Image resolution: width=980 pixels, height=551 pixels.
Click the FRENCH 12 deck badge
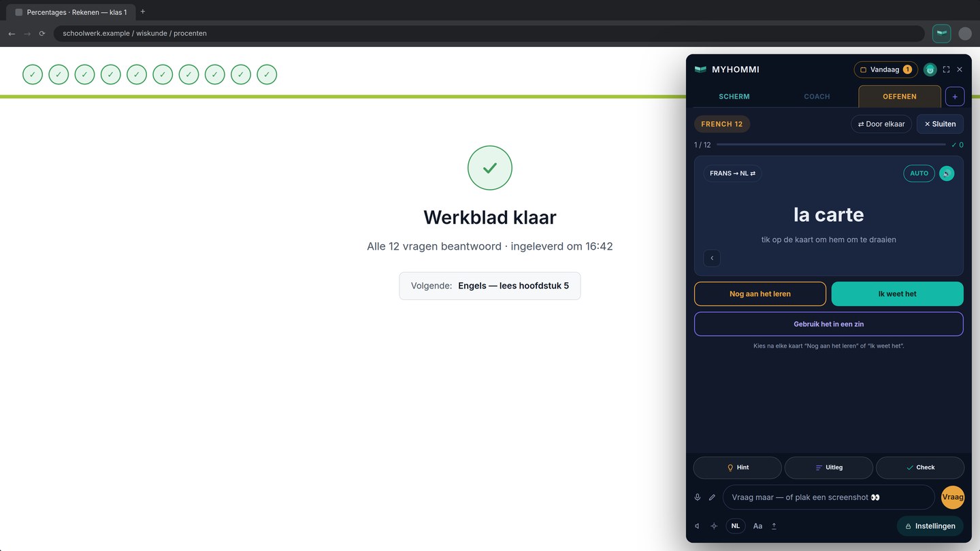722,124
